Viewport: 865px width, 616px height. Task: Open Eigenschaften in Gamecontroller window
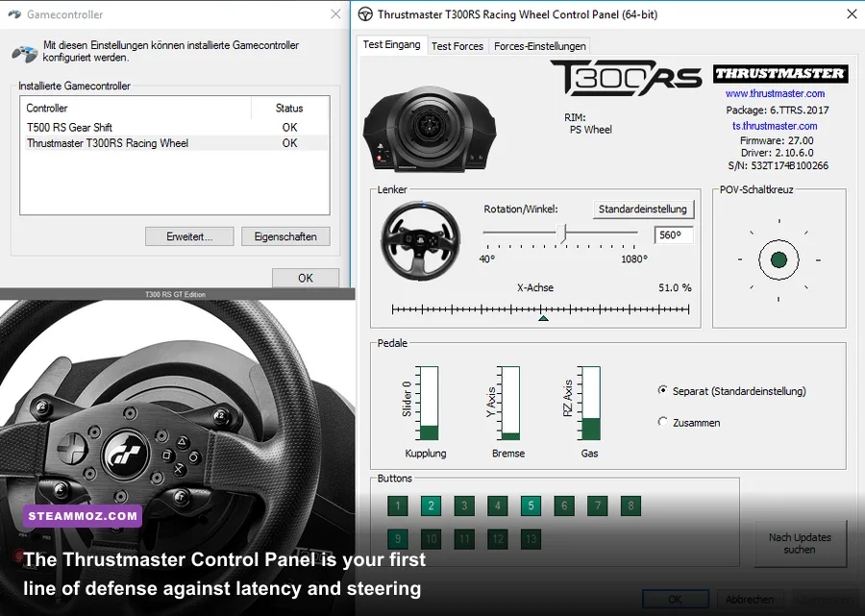click(285, 236)
